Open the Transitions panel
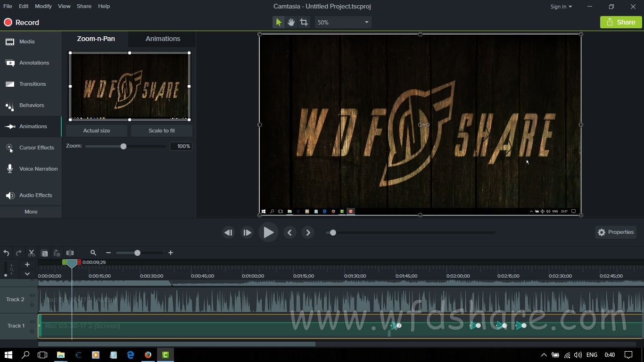 [31, 84]
